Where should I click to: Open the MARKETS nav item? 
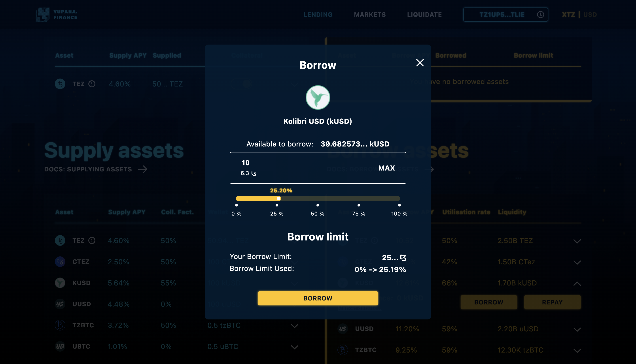370,15
